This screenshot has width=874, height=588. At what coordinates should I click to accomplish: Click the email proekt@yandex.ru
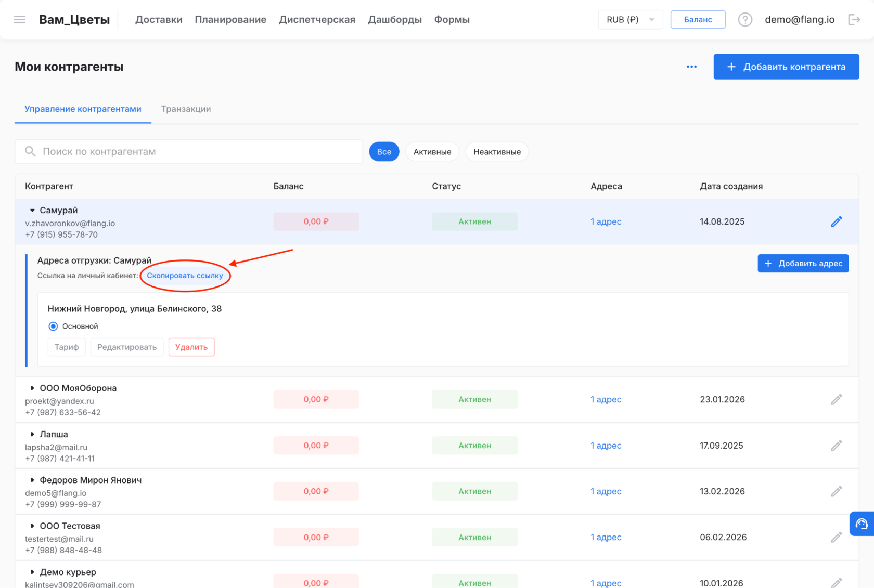coord(59,401)
